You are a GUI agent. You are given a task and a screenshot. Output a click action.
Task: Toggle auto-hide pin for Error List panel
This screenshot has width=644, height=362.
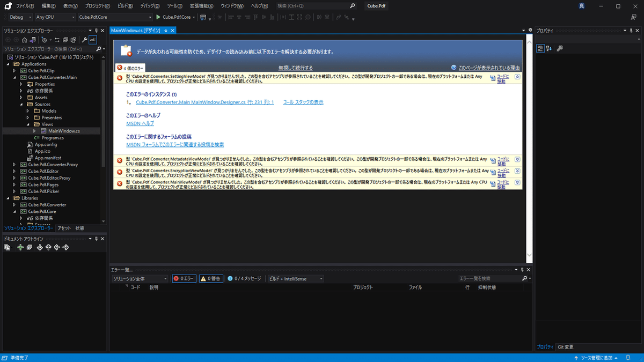point(522,270)
